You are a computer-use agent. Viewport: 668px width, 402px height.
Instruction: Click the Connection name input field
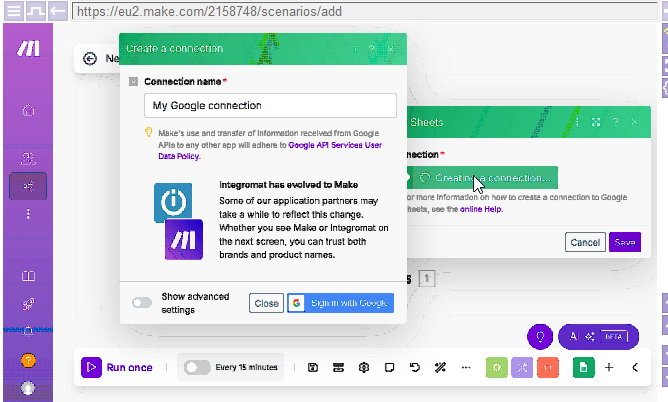click(270, 105)
